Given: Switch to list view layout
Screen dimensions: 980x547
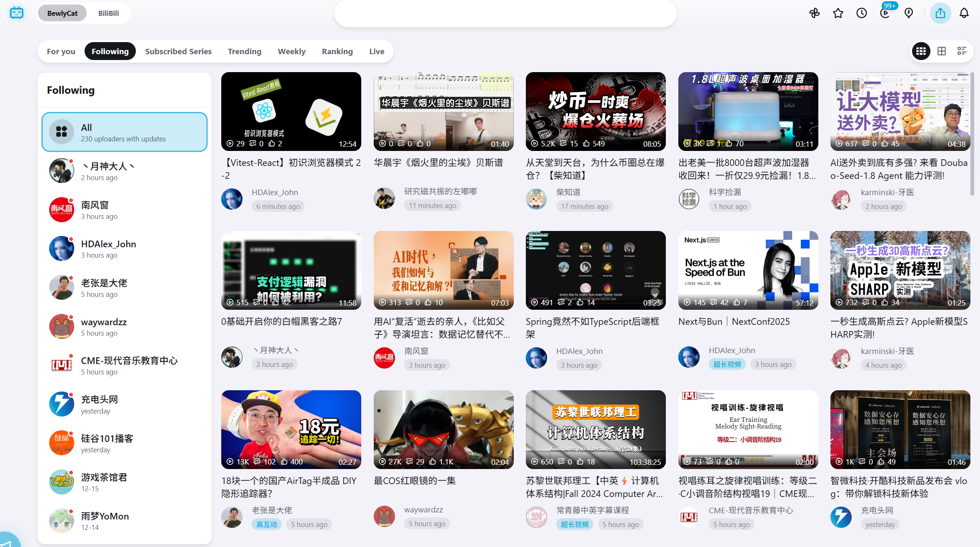Looking at the screenshot, I should 962,51.
